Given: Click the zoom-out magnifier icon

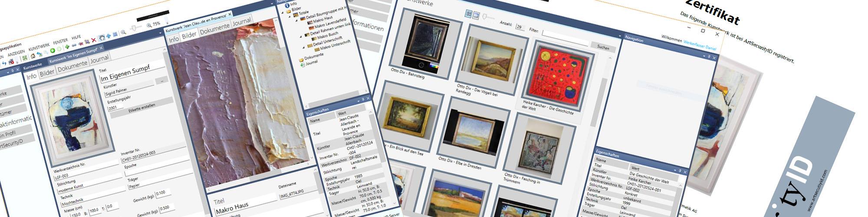Looking at the screenshot, I should 123,32.
